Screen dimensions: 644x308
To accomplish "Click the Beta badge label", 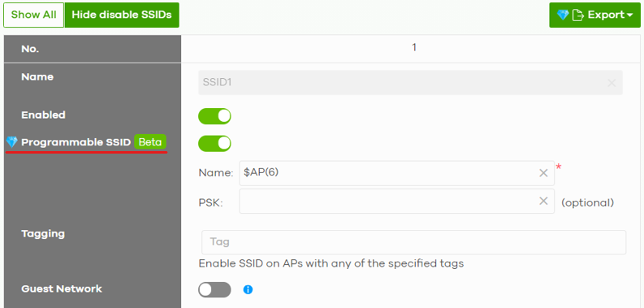I will click(x=150, y=142).
